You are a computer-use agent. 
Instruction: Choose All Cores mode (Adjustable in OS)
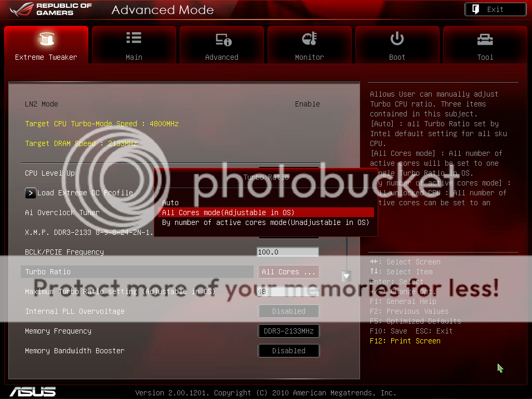[x=266, y=212]
